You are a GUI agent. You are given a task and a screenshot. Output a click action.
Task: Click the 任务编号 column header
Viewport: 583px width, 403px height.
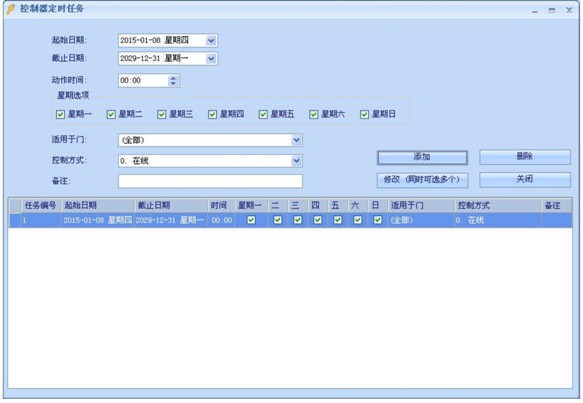[41, 206]
